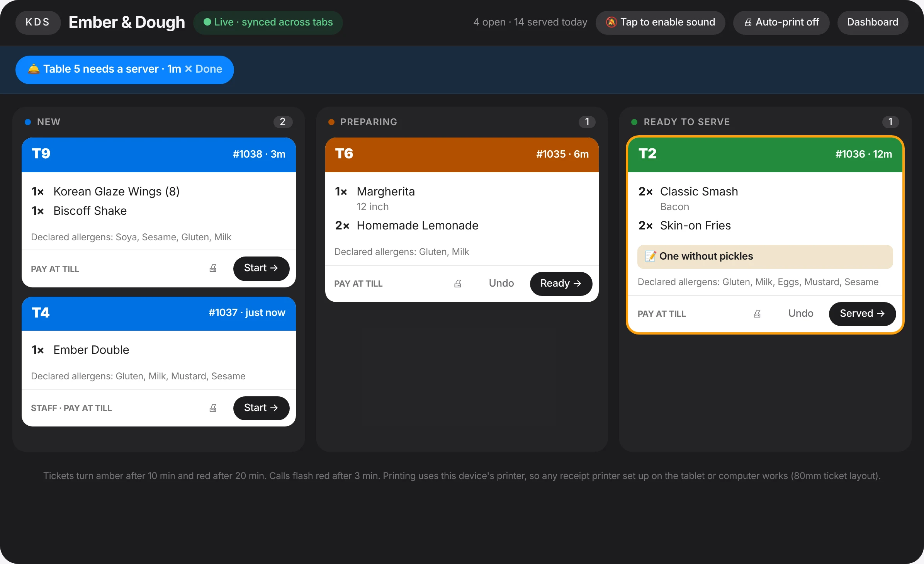Dismiss Table 5 call with Done

(x=204, y=69)
